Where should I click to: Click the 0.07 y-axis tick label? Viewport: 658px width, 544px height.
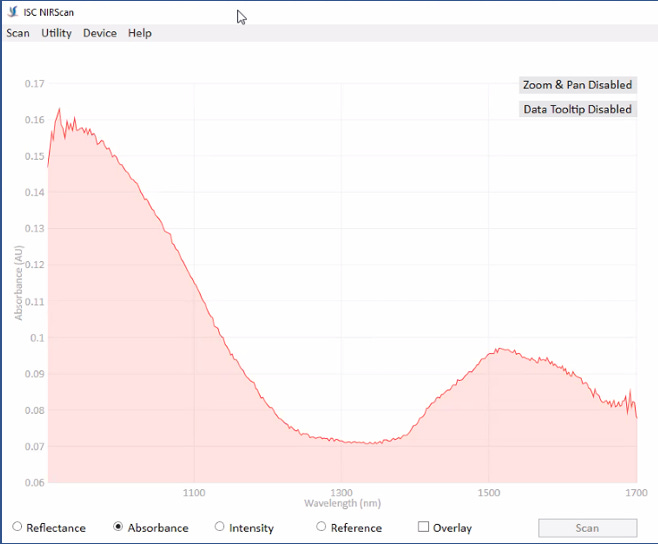coord(34,446)
